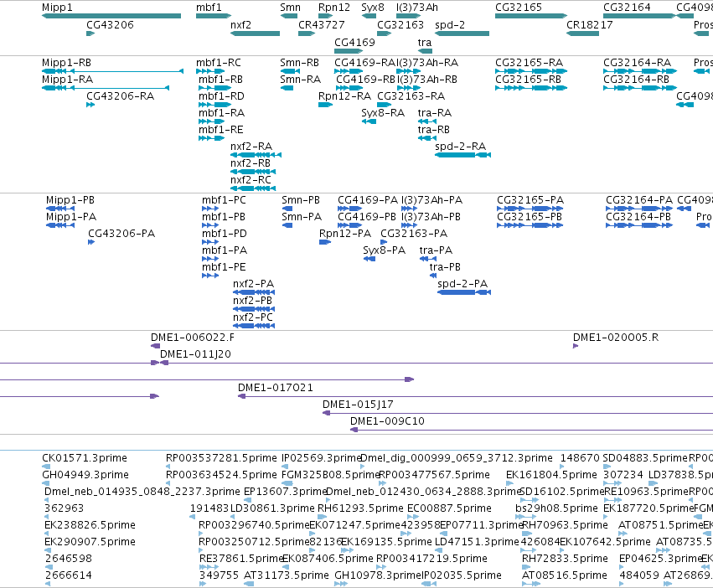This screenshot has width=713, height=588.
Task: Click the bs29h08.5prime EST label
Action: coord(557,508)
